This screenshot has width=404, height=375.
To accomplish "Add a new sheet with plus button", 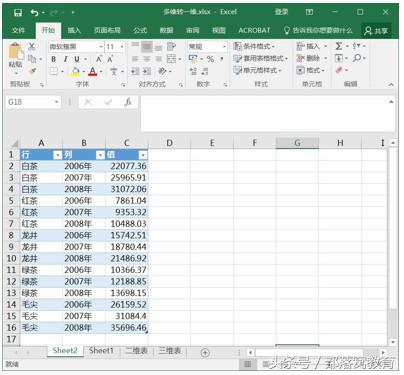I will tap(205, 352).
